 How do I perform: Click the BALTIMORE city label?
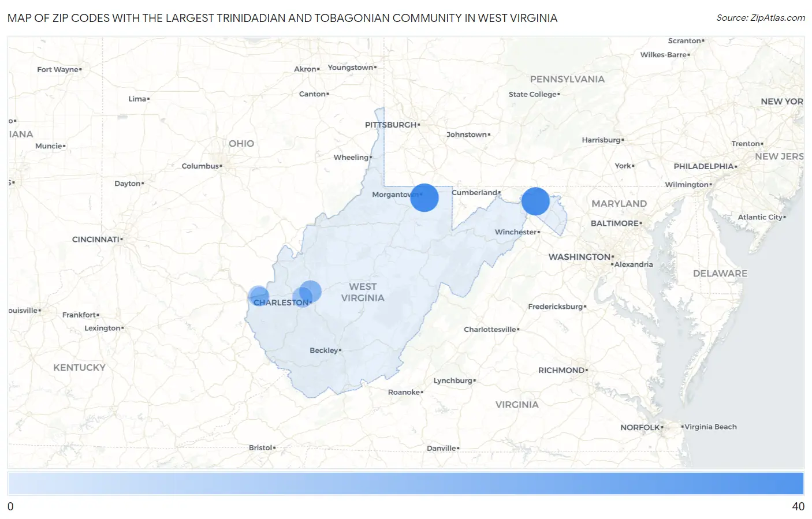point(614,223)
